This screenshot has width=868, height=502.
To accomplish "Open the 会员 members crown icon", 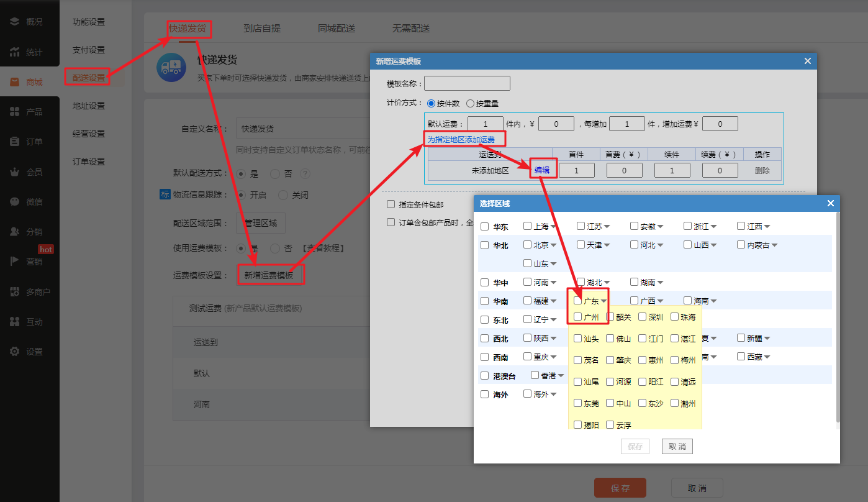I will click(14, 172).
